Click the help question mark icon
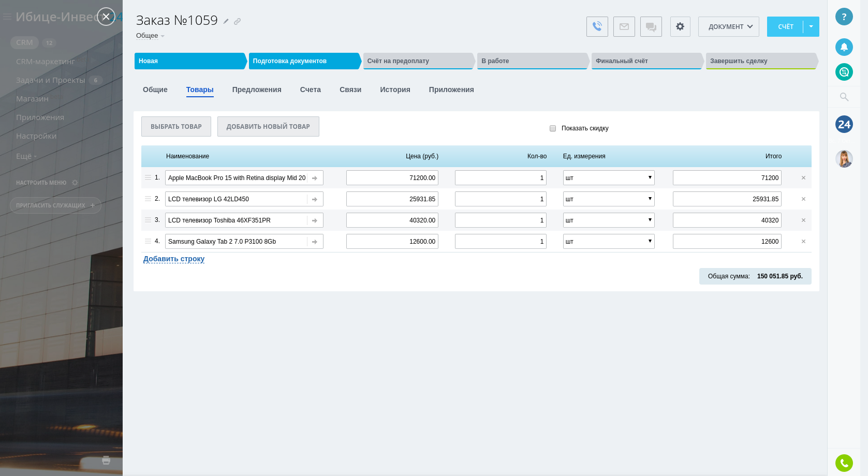This screenshot has width=868, height=476. point(844,17)
